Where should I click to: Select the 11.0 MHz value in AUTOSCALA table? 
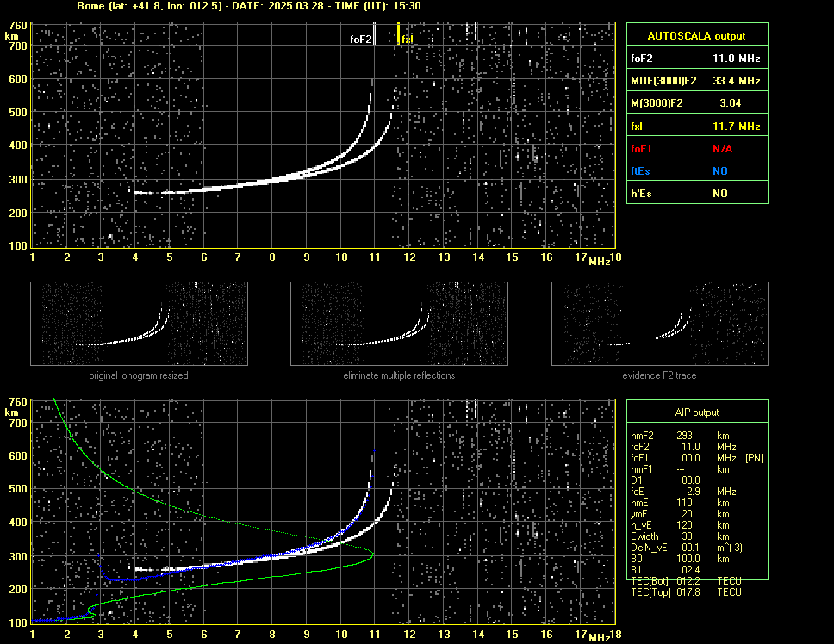point(736,59)
